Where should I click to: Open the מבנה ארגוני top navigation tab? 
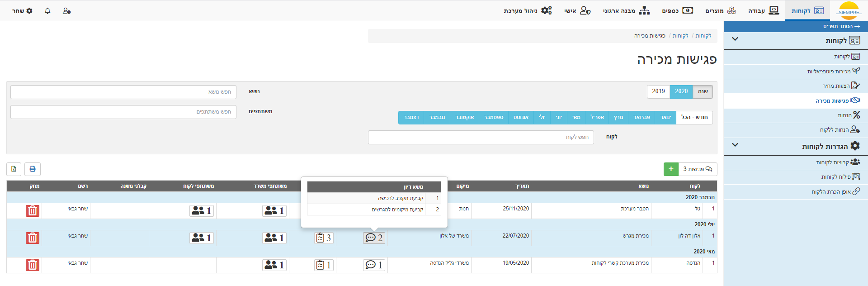click(x=626, y=11)
